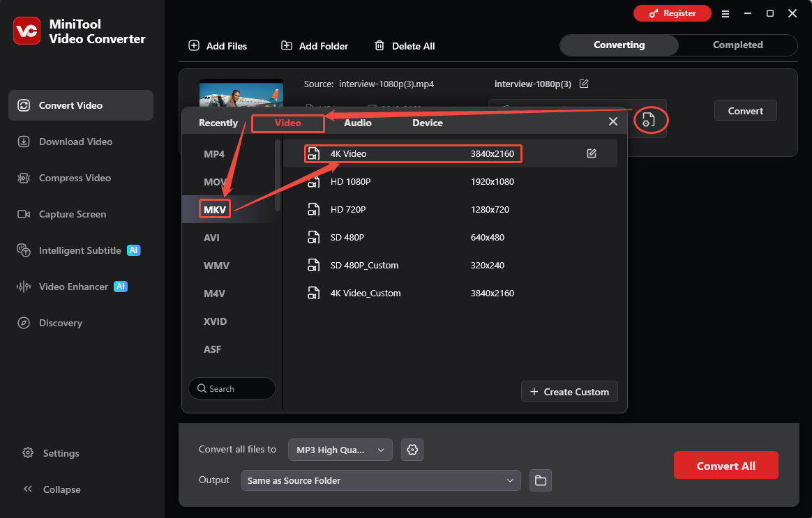The image size is (812, 518).
Task: Select the interview video thumbnail
Action: [241, 93]
